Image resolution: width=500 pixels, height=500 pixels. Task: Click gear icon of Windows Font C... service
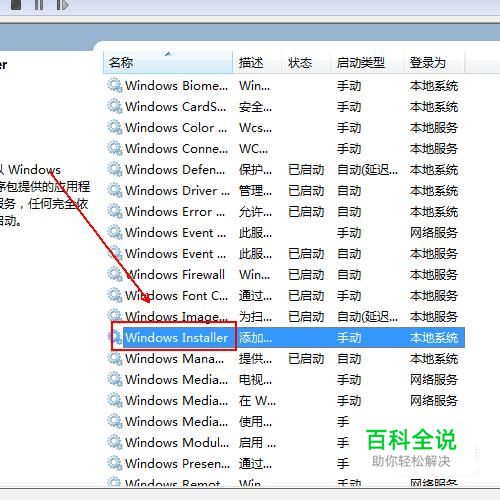click(115, 295)
